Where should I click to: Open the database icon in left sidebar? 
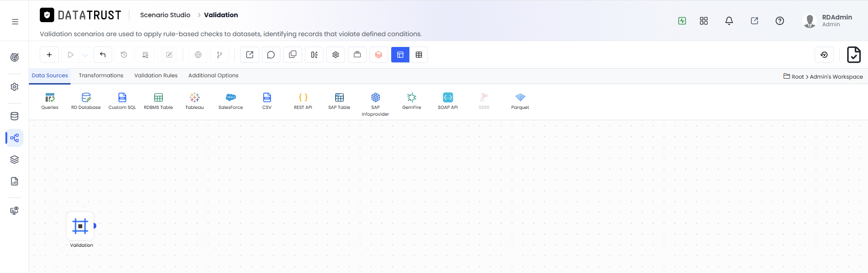14,116
